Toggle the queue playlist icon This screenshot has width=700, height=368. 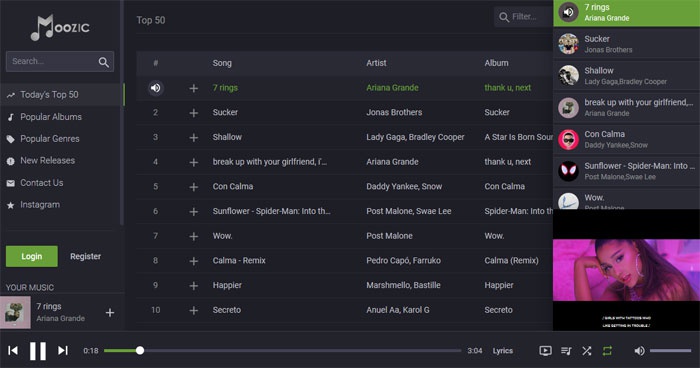[x=566, y=351]
